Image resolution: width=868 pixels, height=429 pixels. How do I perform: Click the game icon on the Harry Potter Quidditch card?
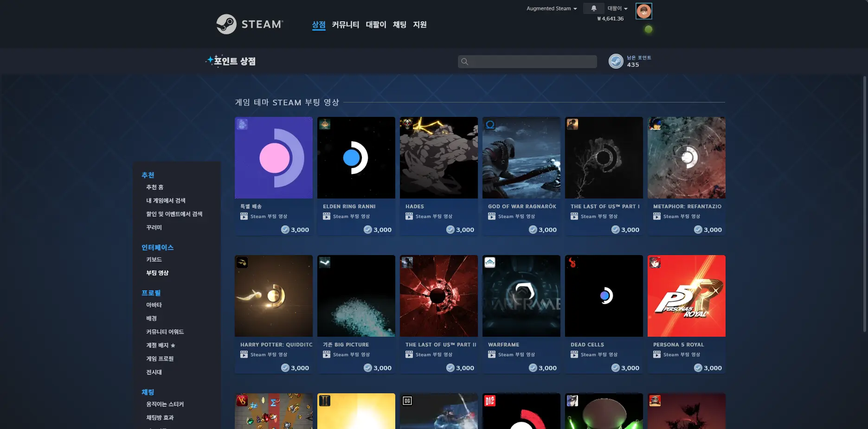tap(242, 263)
